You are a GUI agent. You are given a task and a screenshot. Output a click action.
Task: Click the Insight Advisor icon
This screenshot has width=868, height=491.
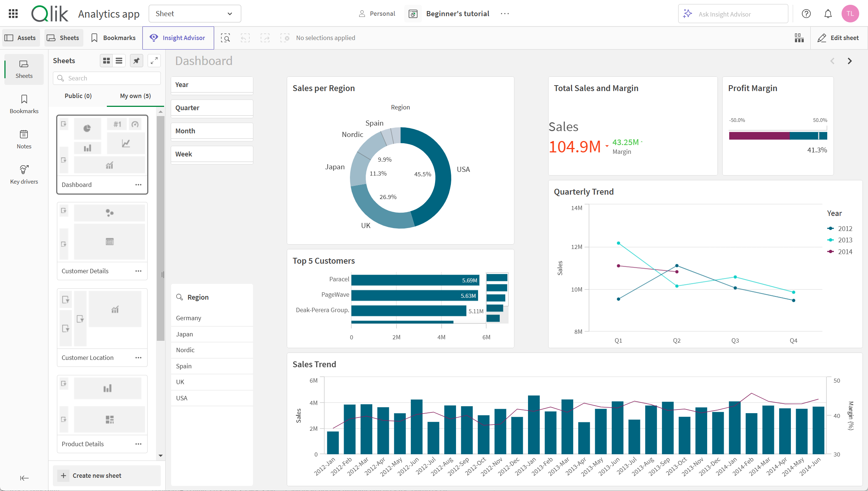pos(154,37)
